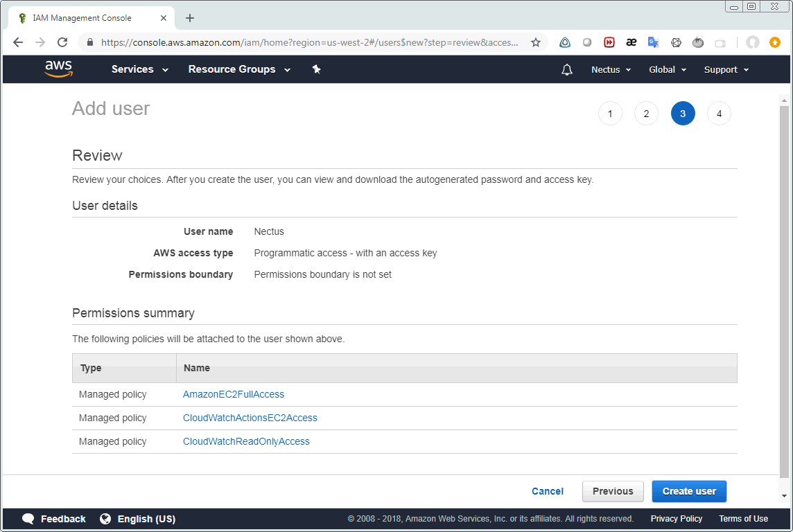Screen dimensions: 793x532
Task: Click the page scrollbar thumb
Action: point(785,292)
